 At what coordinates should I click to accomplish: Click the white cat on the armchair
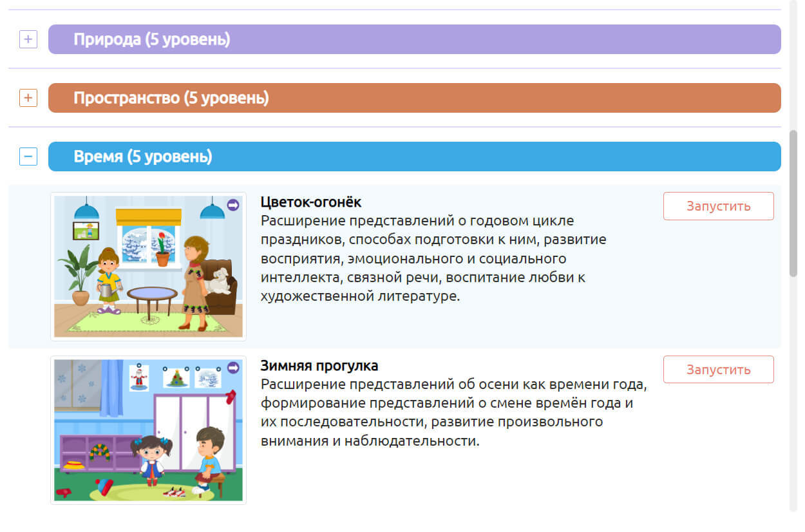click(218, 280)
